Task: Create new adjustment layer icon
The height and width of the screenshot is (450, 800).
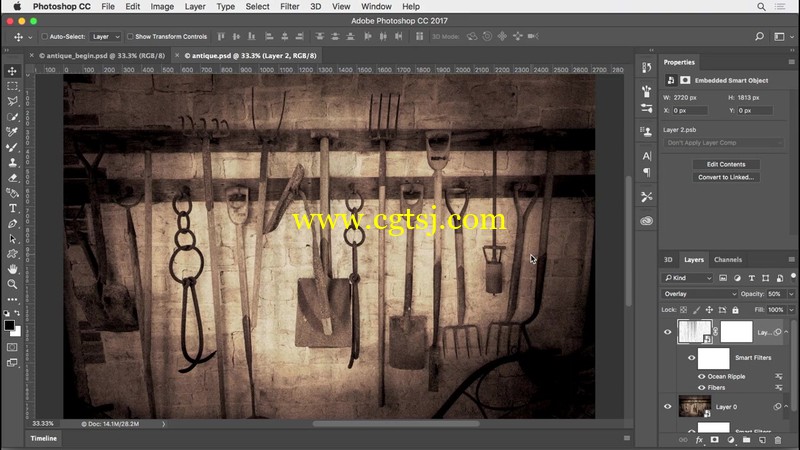Action: 731,440
